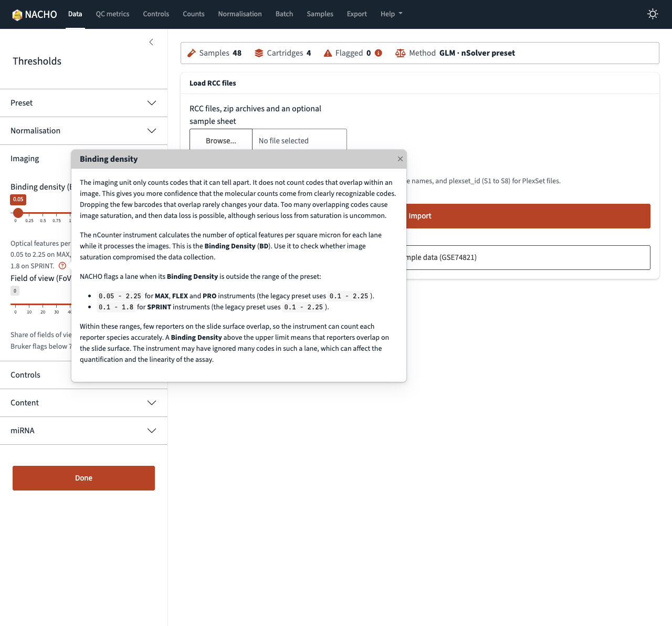
Task: Click the Binding density slider handle
Action: 18,213
